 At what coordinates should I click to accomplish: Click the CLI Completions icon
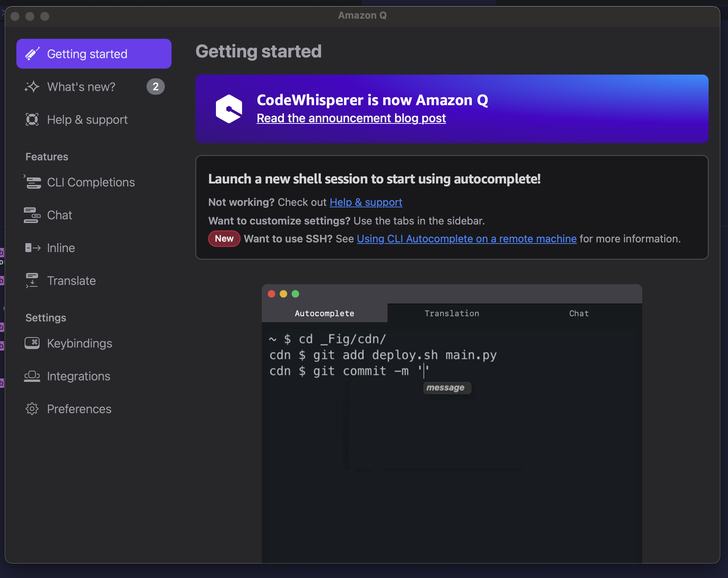tap(32, 182)
